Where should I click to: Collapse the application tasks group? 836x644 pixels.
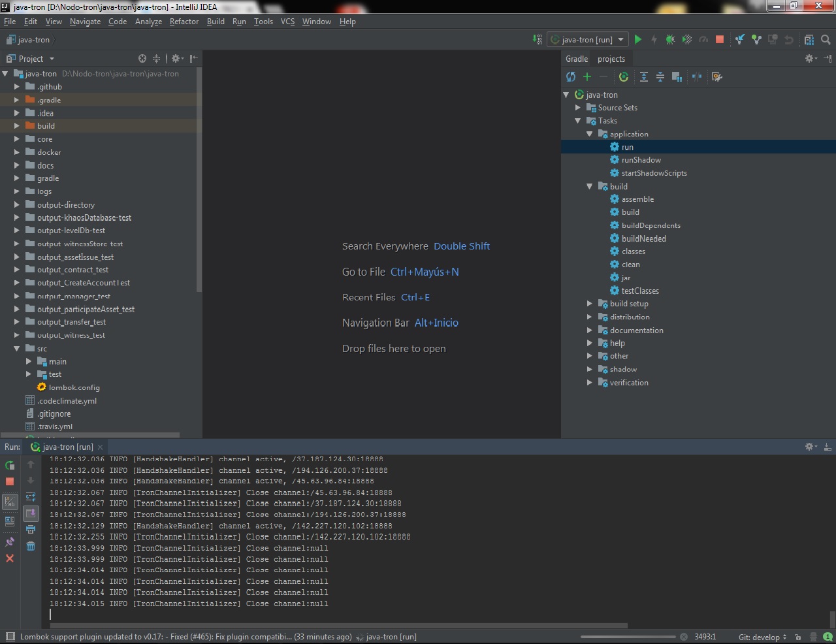(x=589, y=134)
